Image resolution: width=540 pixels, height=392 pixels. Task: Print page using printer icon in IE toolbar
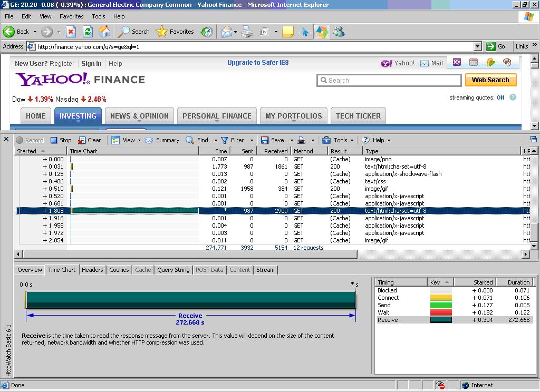tap(247, 32)
